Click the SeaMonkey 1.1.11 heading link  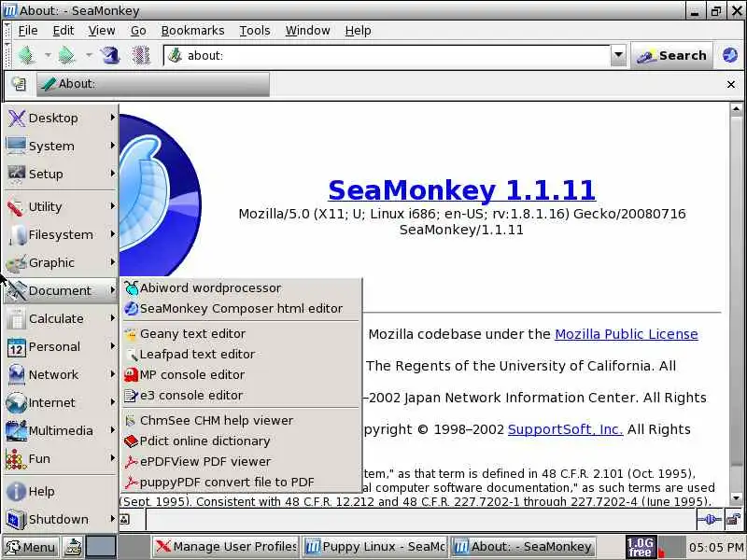click(x=461, y=190)
